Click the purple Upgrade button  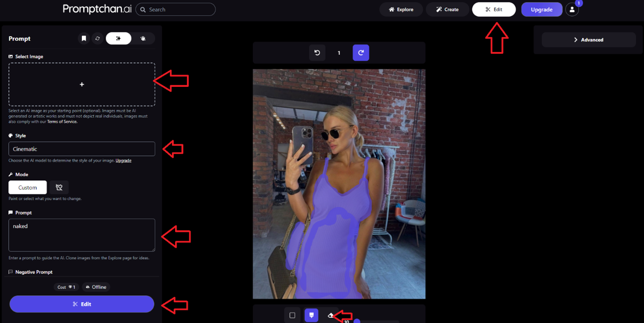[541, 9]
